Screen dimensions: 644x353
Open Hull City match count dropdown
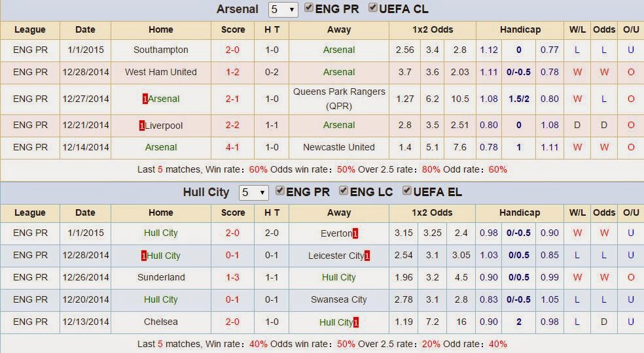tap(254, 192)
